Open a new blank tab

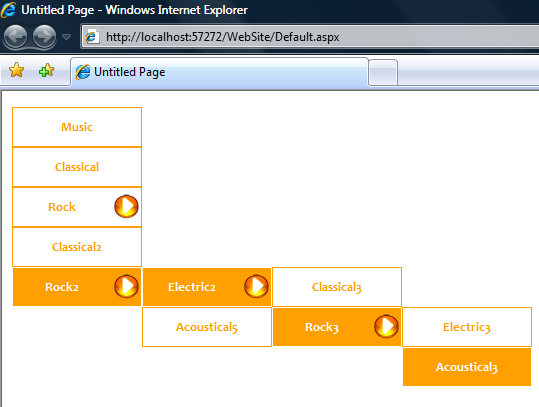[383, 73]
